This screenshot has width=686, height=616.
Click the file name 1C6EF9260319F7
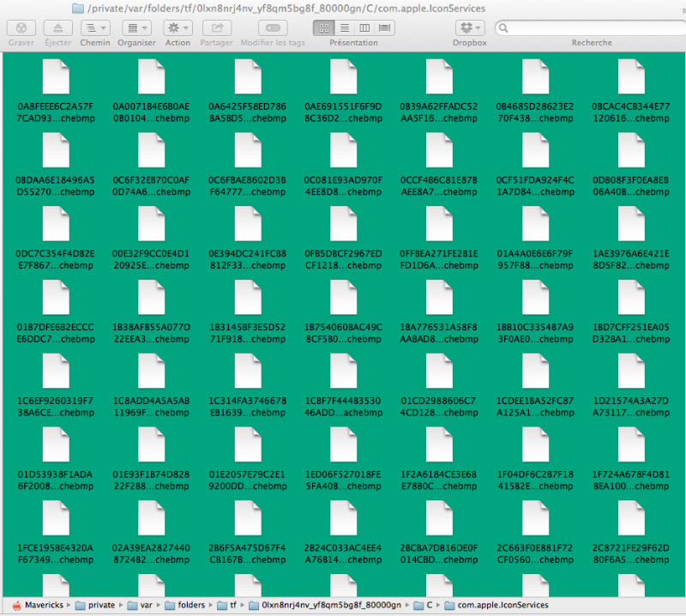point(56,407)
